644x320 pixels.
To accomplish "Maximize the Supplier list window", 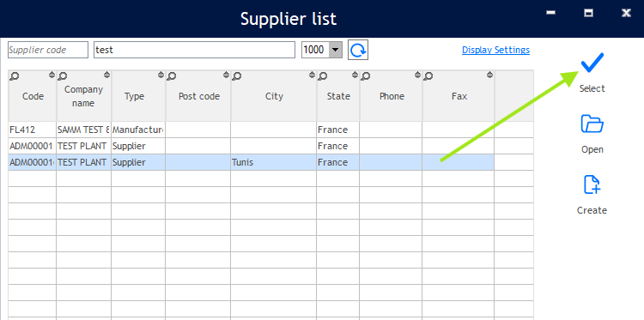I will point(588,13).
